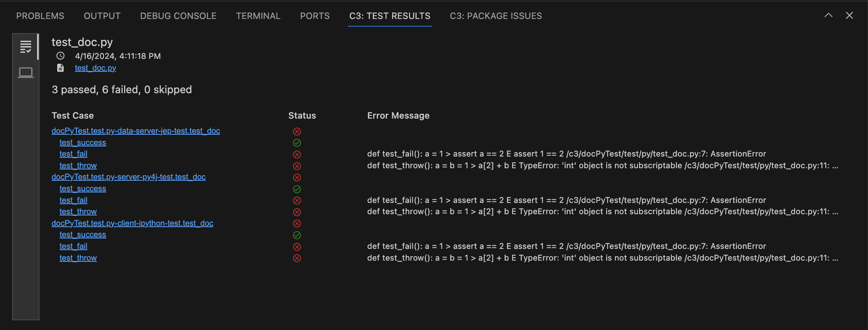Open the test results list view icon
Viewport: 868px width, 330px height.
(x=25, y=47)
